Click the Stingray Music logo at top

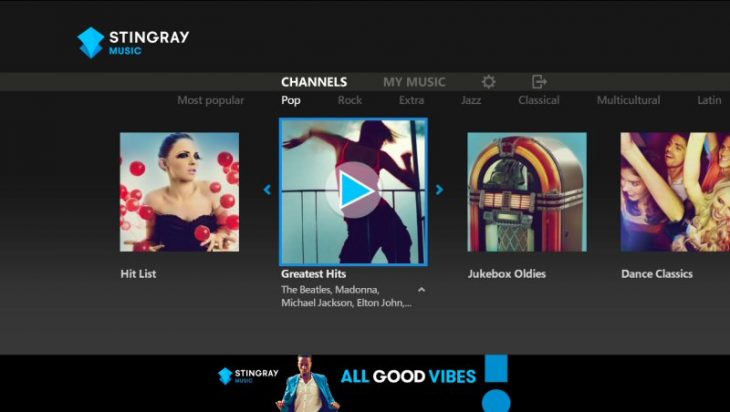[133, 43]
